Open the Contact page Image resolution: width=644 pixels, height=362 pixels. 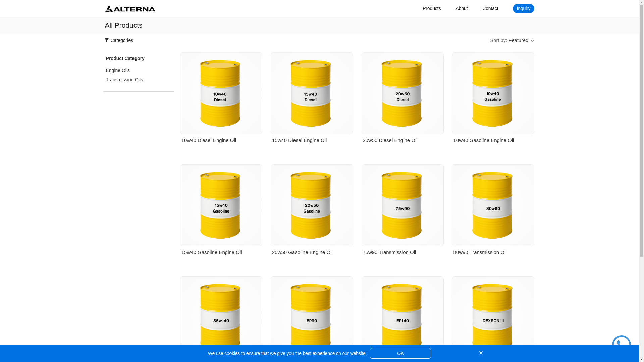click(x=490, y=8)
